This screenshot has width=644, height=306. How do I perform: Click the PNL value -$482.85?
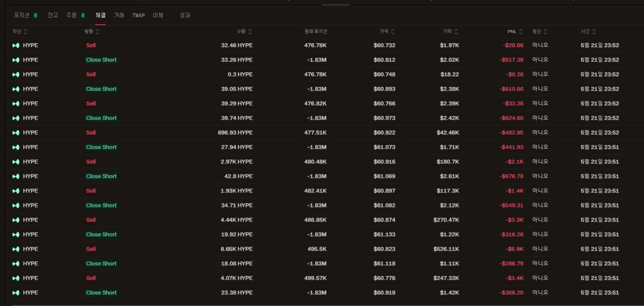512,133
